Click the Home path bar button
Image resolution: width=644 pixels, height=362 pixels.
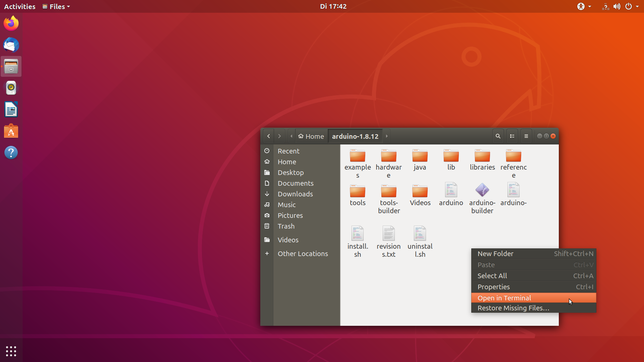pyautogui.click(x=311, y=136)
